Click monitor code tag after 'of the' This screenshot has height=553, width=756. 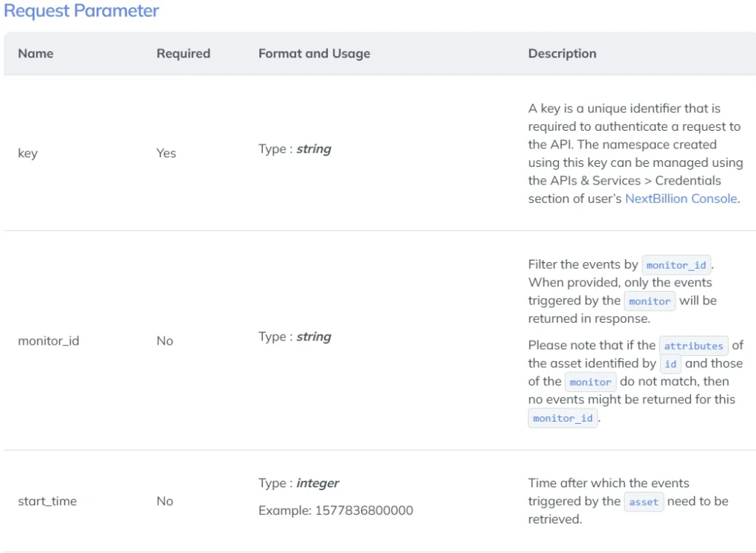(590, 382)
